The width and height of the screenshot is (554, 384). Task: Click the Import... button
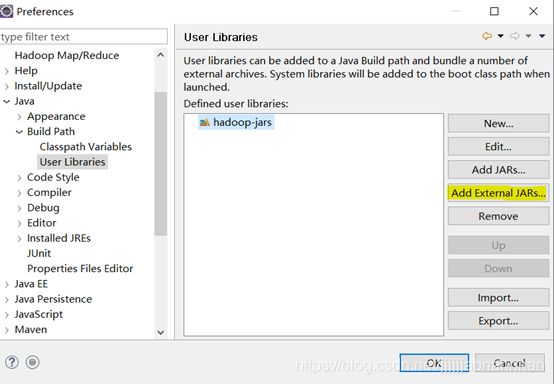click(499, 297)
